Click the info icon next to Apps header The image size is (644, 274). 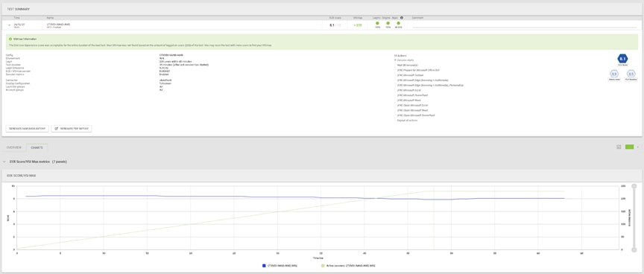401,18
